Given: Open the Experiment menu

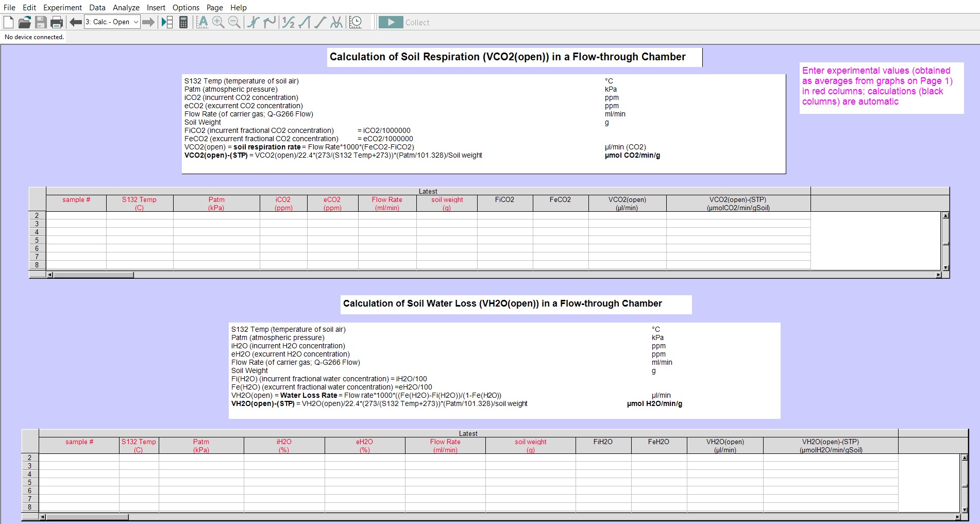Looking at the screenshot, I should [x=62, y=7].
